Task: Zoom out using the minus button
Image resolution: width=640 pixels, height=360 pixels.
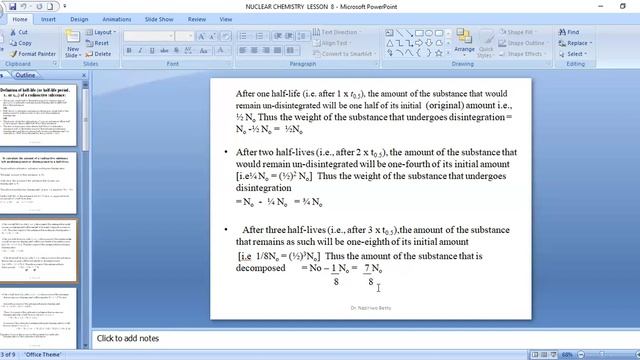Action: [x=581, y=355]
